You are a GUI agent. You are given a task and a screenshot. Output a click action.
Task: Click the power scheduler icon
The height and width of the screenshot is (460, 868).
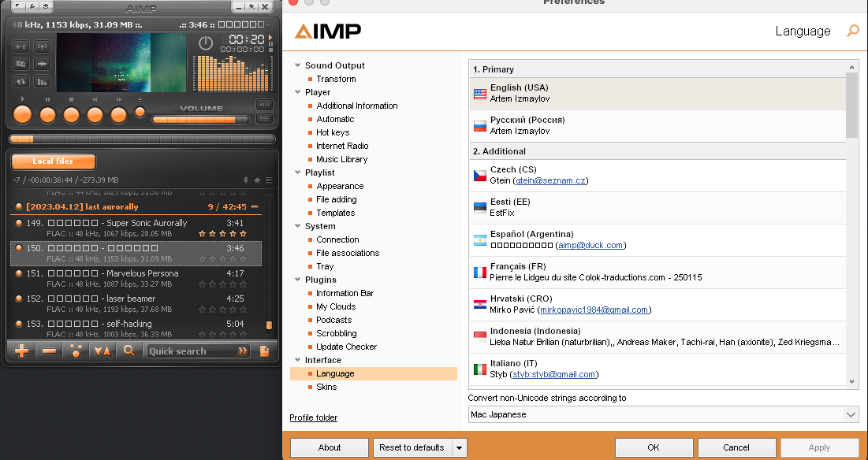[206, 43]
